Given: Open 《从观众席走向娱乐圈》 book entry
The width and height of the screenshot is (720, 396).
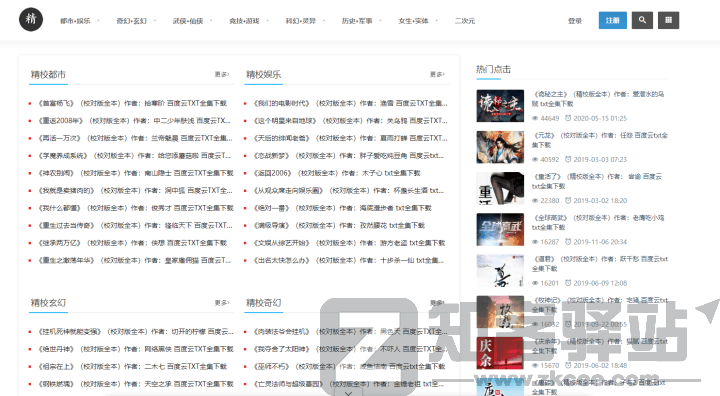Looking at the screenshot, I should click(x=349, y=191).
